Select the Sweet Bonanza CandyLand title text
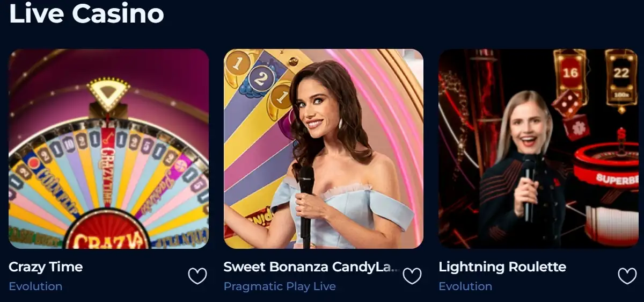 pos(311,267)
